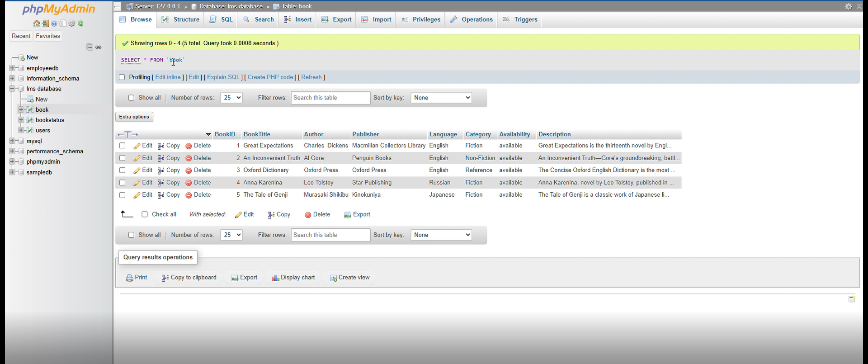Open the top Number of rows dropdown
Viewport: 868px width, 364px height.
pyautogui.click(x=231, y=98)
